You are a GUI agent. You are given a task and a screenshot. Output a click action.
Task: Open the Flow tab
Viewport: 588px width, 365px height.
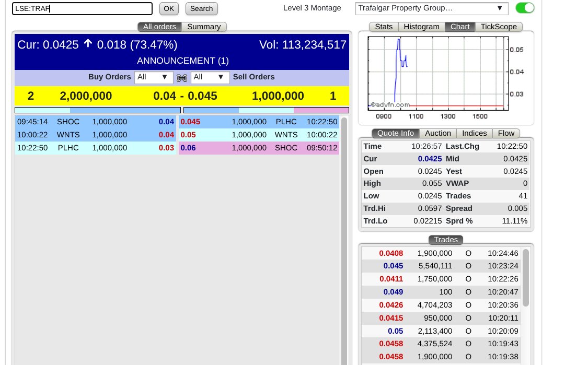[506, 133]
